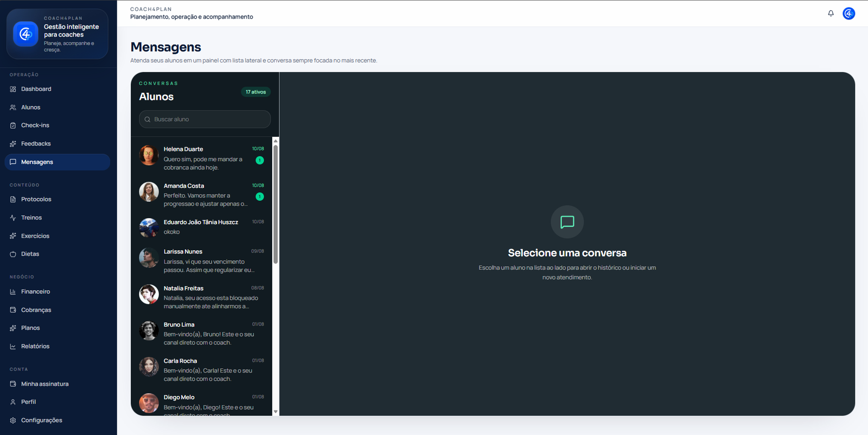Click Larissa Nunes' avatar photo
This screenshot has height=435, width=868.
(149, 258)
